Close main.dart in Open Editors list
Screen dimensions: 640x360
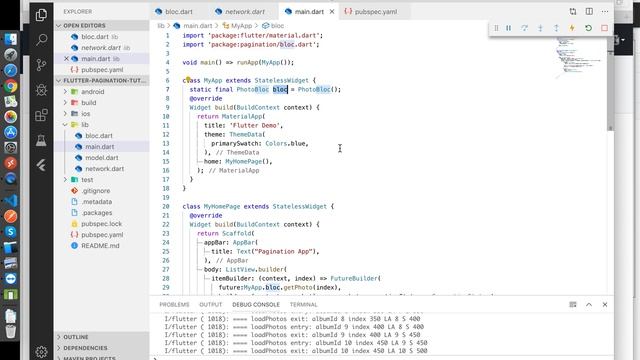pos(66,59)
